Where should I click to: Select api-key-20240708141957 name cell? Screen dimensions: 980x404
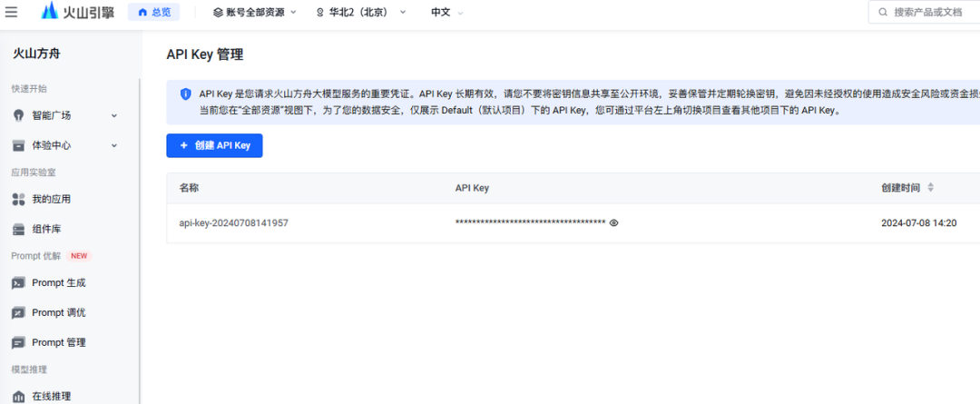click(234, 222)
